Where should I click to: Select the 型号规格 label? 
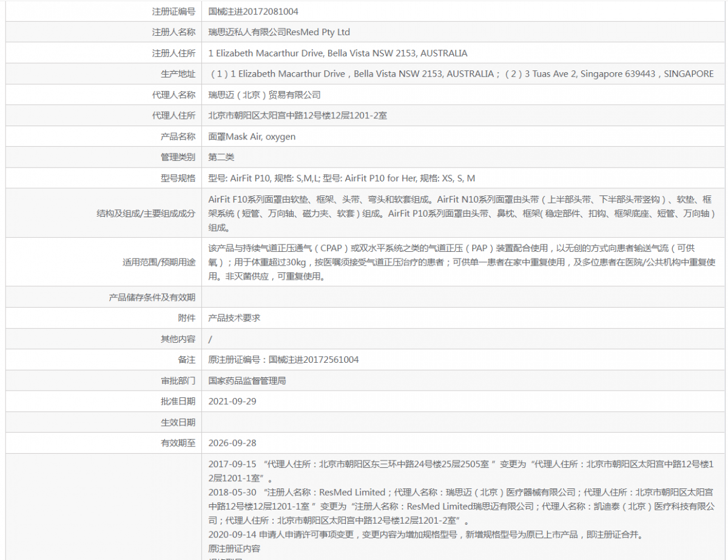[178, 178]
